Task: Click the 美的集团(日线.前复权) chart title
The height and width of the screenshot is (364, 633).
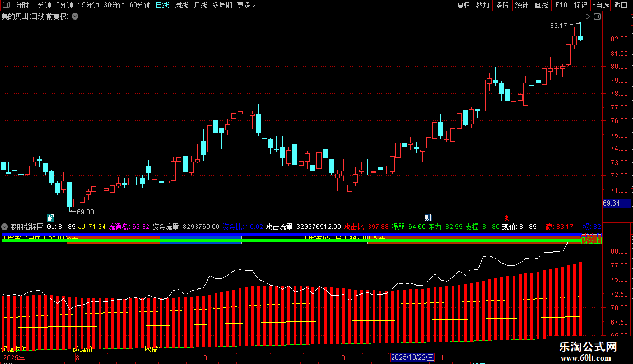Action: coord(35,17)
